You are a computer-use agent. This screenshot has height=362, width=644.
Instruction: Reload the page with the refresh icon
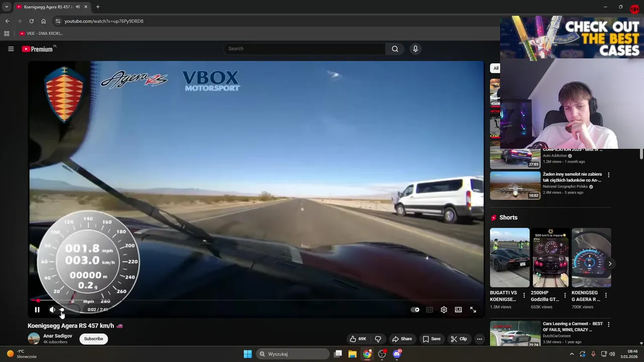pyautogui.click(x=31, y=21)
